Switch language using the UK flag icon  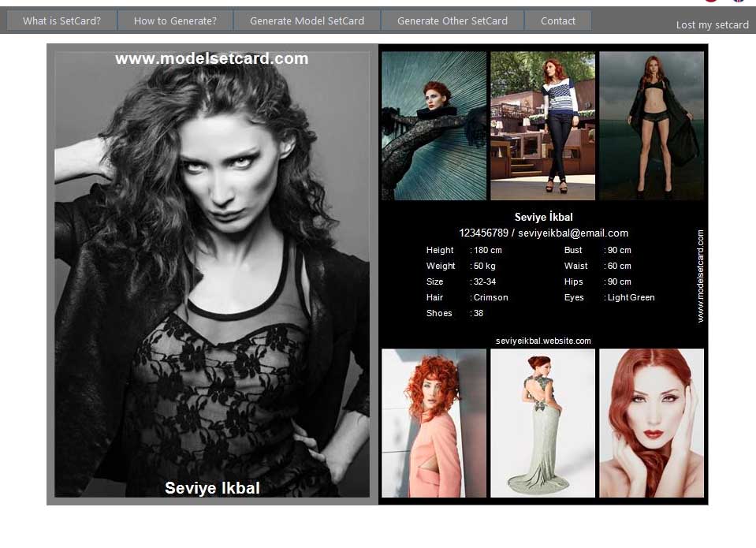pos(739,2)
